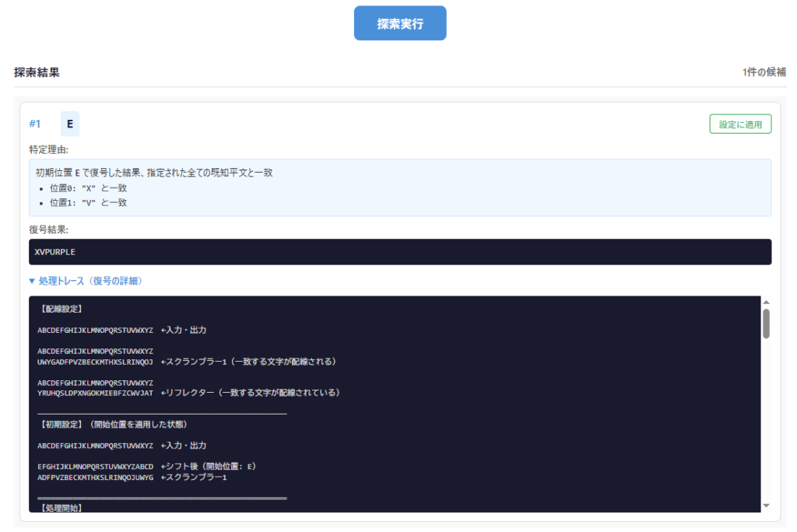Screen dimensions: 797x532
Task: Click the 位置1 "V" match bullet
Action: [x=88, y=202]
